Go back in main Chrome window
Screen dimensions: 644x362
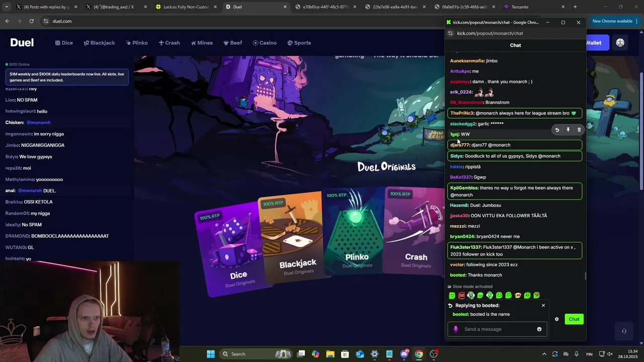pyautogui.click(x=7, y=21)
